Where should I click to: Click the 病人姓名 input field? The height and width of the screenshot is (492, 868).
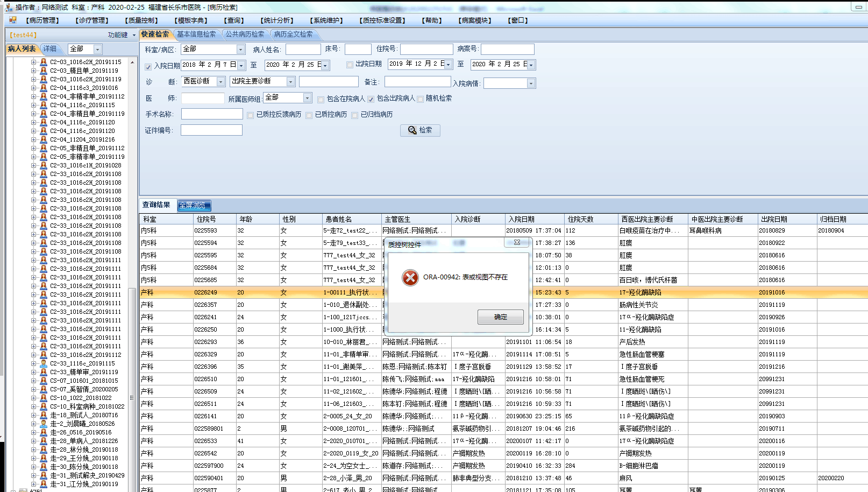pos(303,50)
